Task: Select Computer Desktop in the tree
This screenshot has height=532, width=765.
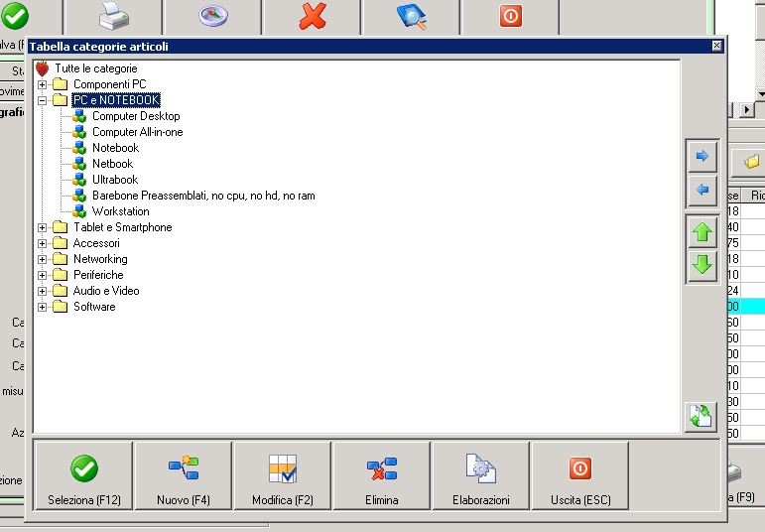Action: pos(136,116)
